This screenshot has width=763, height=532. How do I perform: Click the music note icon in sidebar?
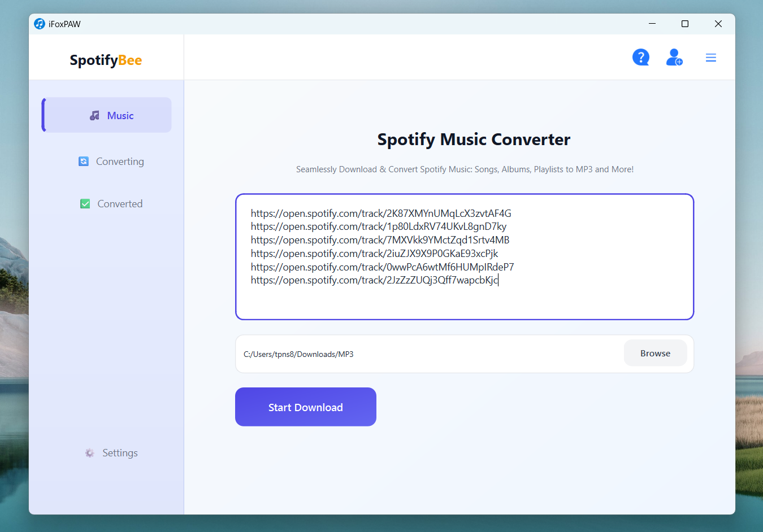point(94,116)
